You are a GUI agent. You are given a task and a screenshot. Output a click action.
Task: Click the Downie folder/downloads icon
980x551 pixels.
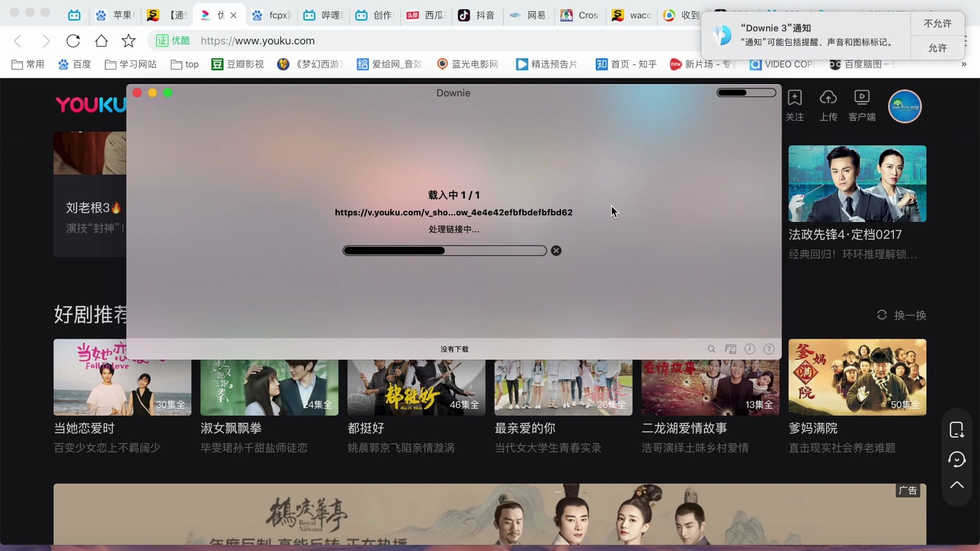pos(730,349)
